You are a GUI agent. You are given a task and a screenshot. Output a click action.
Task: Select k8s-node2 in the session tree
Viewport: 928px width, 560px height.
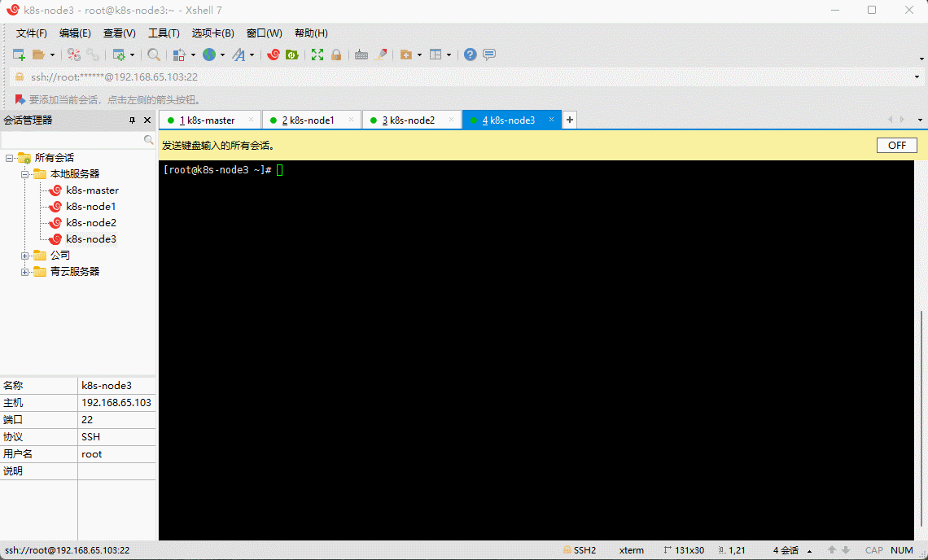click(x=91, y=222)
